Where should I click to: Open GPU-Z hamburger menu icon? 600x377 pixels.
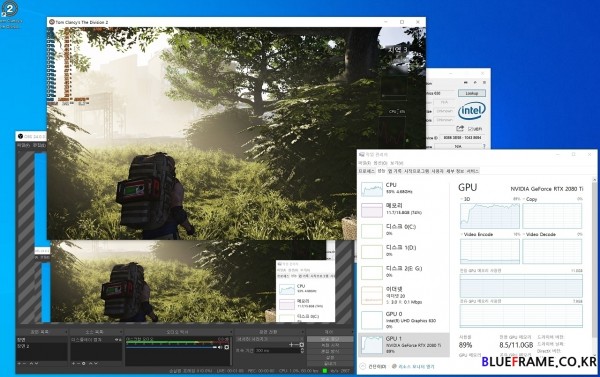pos(484,82)
